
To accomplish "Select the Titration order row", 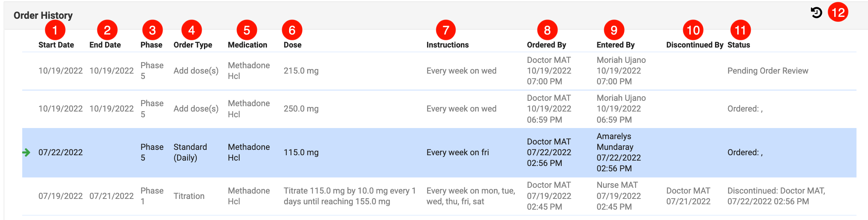I will [189, 196].
